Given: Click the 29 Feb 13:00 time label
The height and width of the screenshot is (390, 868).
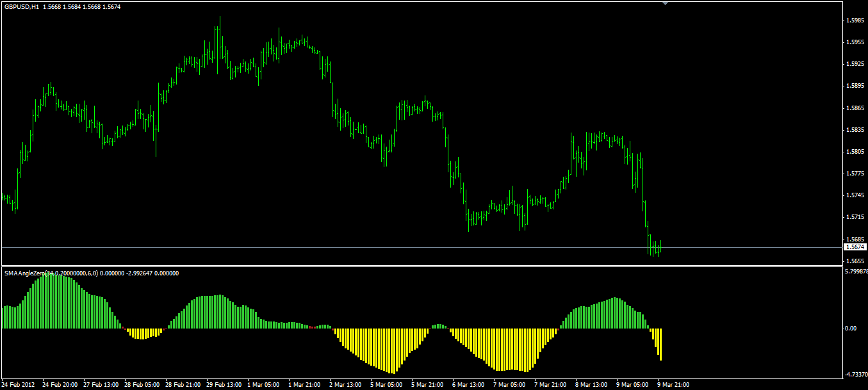Looking at the screenshot, I should pos(224,385).
